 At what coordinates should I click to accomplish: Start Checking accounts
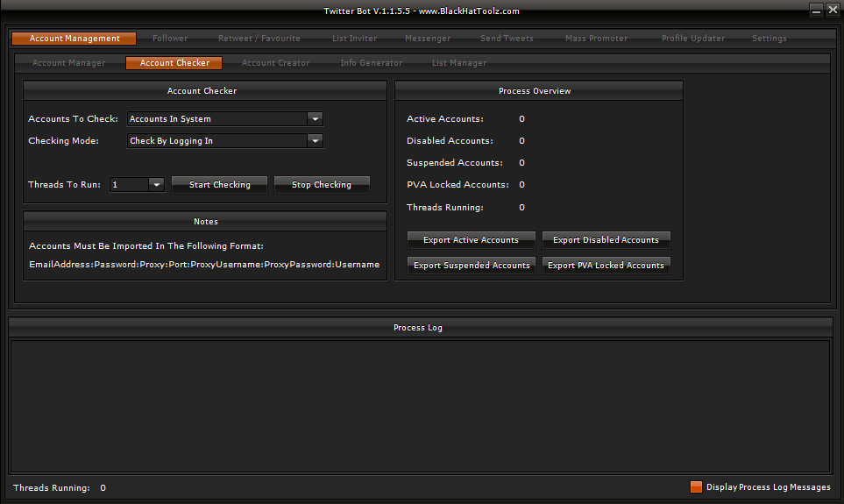220,185
